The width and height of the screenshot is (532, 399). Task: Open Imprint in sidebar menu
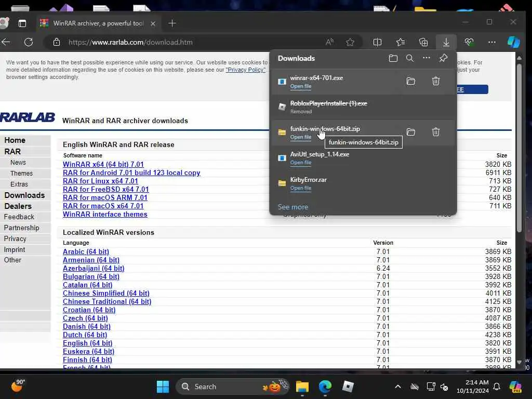pos(15,249)
